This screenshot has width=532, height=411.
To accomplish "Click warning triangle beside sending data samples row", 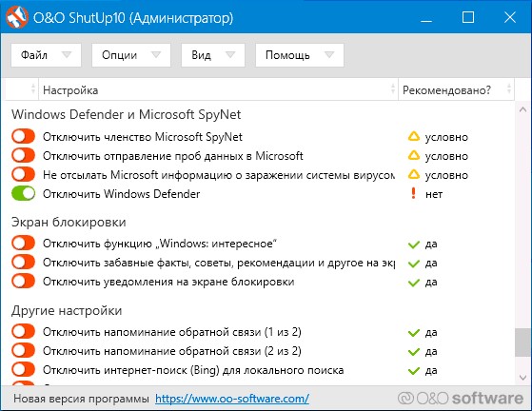I will [x=414, y=156].
